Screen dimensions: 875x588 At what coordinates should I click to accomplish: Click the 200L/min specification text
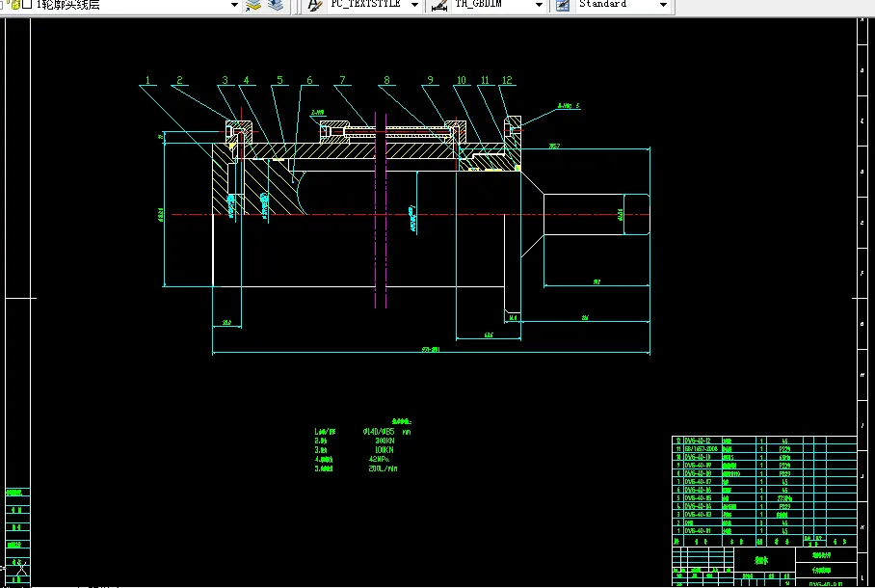(x=383, y=469)
